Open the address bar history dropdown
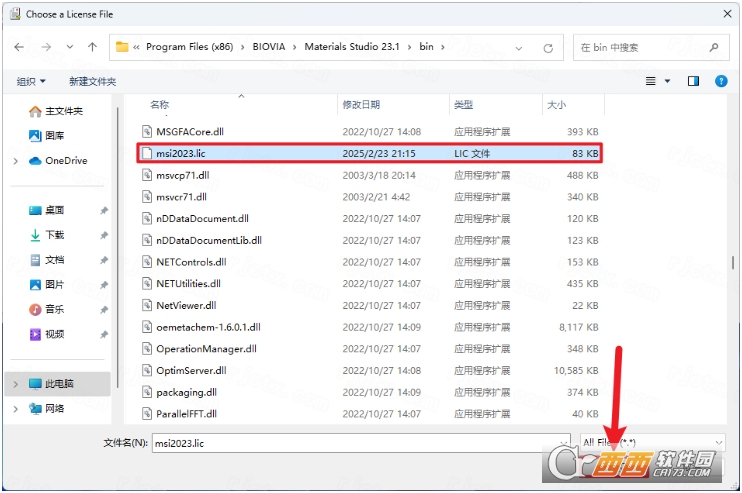The width and height of the screenshot is (742, 493). (x=519, y=48)
